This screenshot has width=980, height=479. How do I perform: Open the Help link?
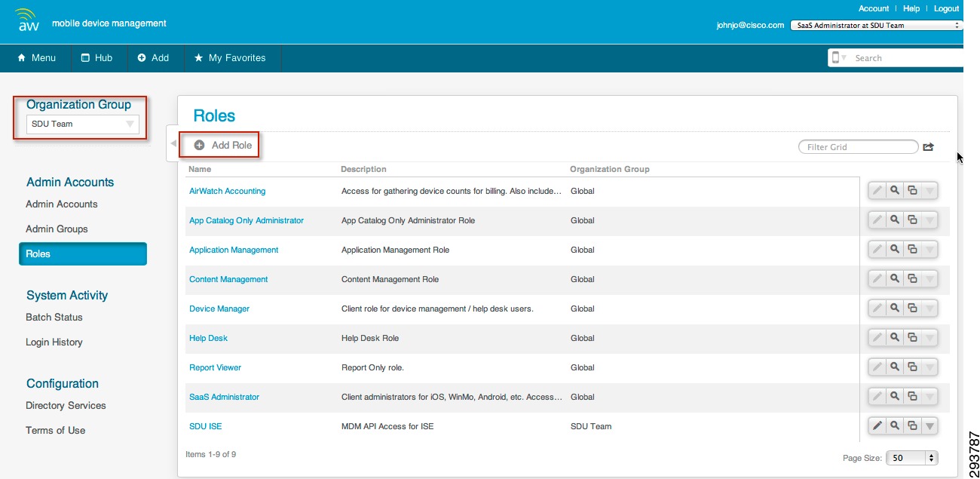[911, 9]
